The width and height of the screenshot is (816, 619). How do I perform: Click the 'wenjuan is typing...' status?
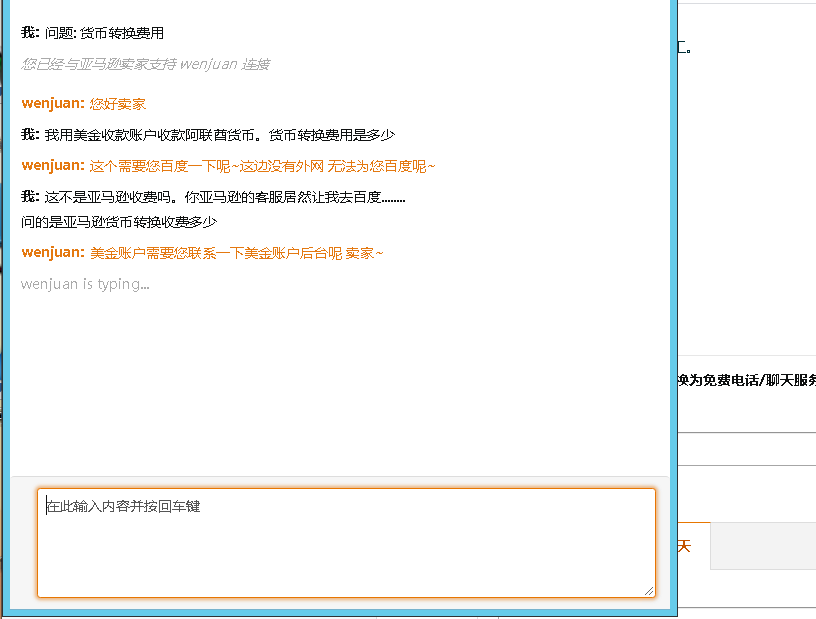click(x=85, y=284)
